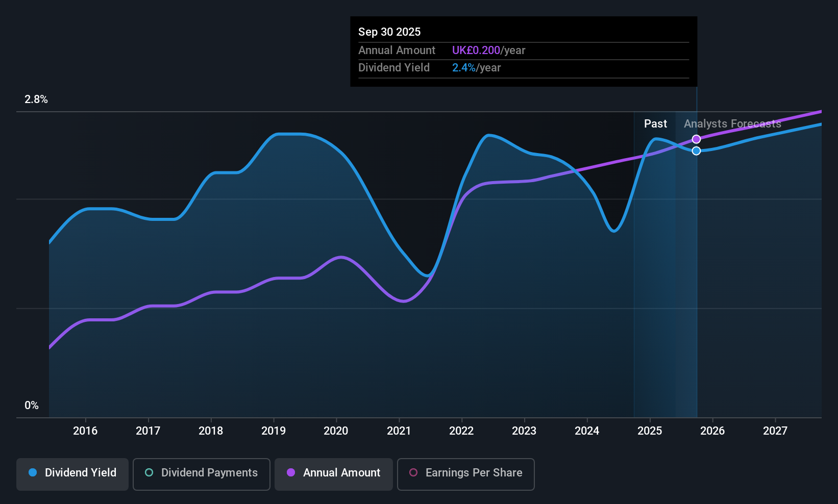Click the 2019 axis label
The width and height of the screenshot is (838, 504).
click(x=274, y=431)
